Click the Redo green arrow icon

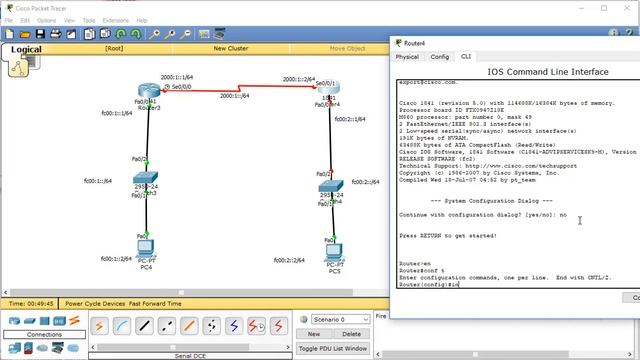tap(136, 34)
